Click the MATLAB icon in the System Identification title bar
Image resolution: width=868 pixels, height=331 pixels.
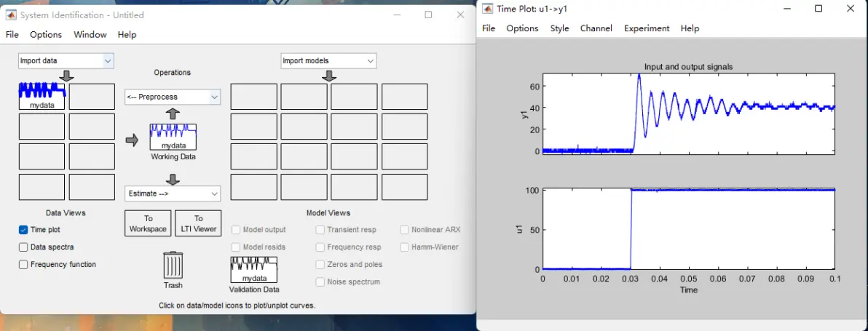click(10, 15)
